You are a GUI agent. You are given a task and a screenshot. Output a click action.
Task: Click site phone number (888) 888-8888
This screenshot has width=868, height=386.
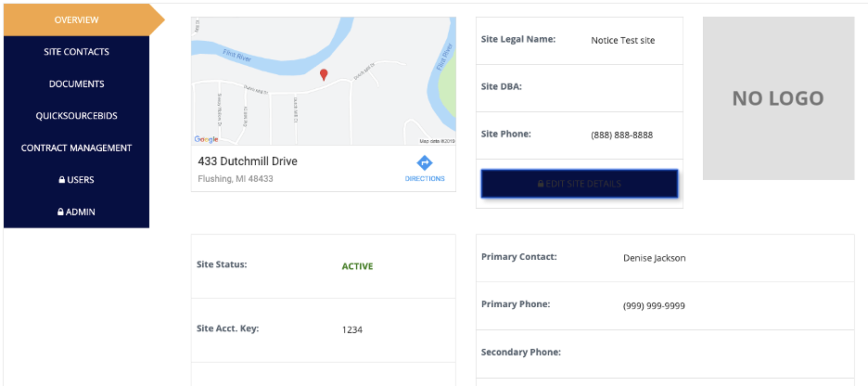621,135
